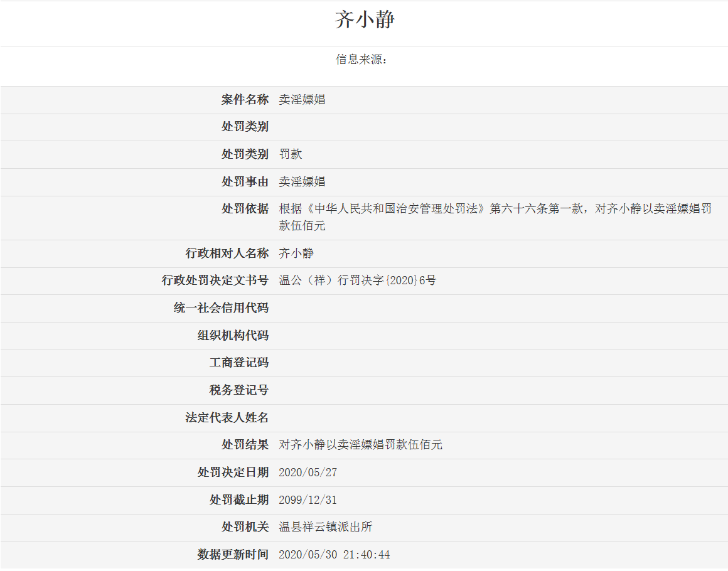
Task: Click the document number "温公（祥）行罚决字{2020}6号"
Action: point(357,280)
